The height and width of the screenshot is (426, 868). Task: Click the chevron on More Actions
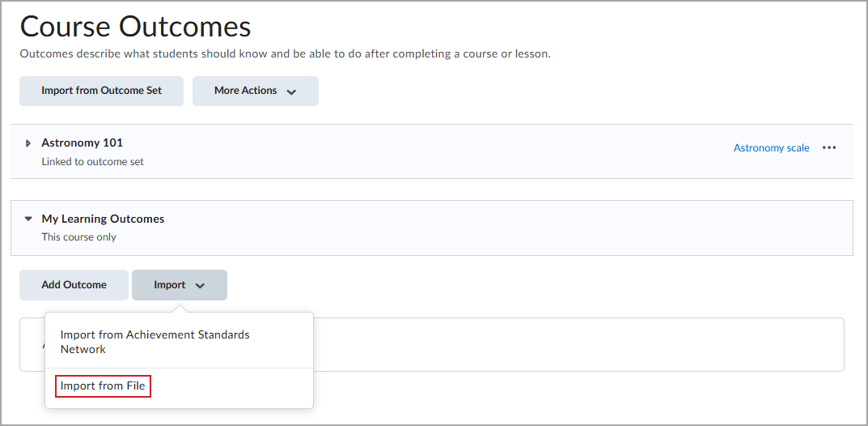coord(291,92)
